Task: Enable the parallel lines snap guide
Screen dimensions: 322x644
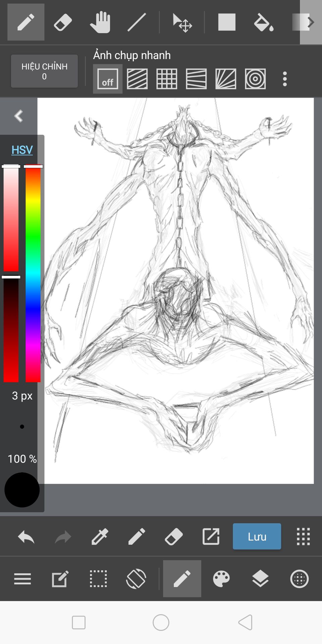Action: pyautogui.click(x=137, y=79)
